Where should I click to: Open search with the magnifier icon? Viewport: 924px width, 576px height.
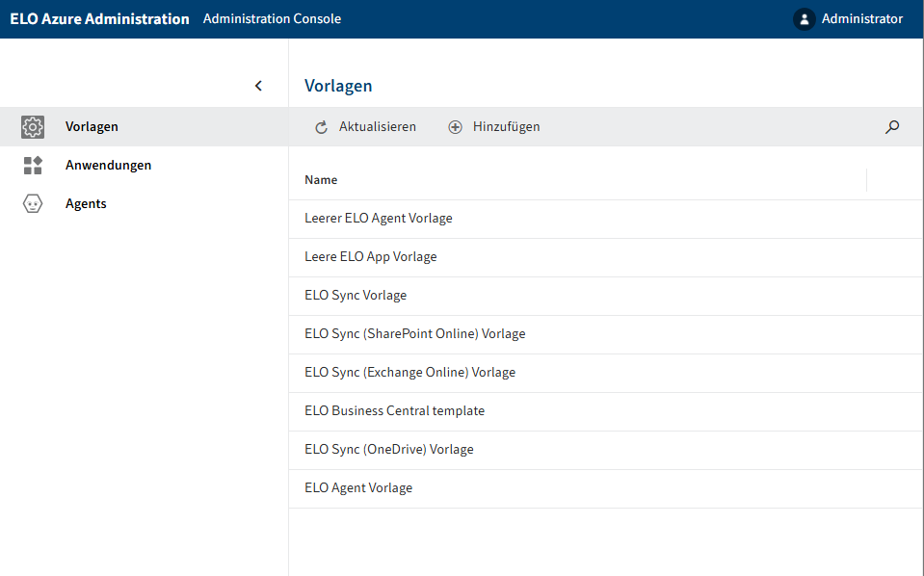point(892,126)
